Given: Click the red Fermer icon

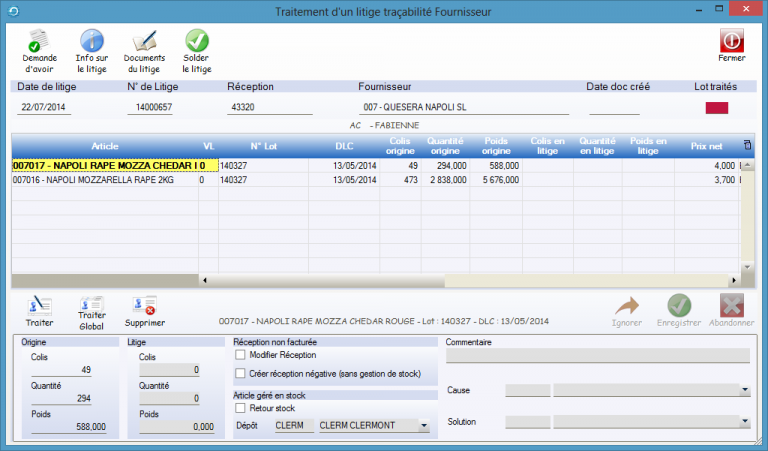Looking at the screenshot, I should pyautogui.click(x=732, y=40).
